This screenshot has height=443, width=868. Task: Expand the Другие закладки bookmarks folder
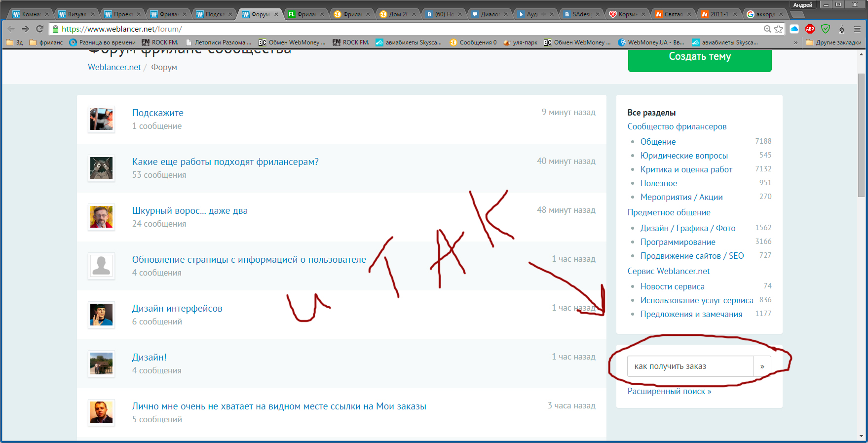coord(833,42)
